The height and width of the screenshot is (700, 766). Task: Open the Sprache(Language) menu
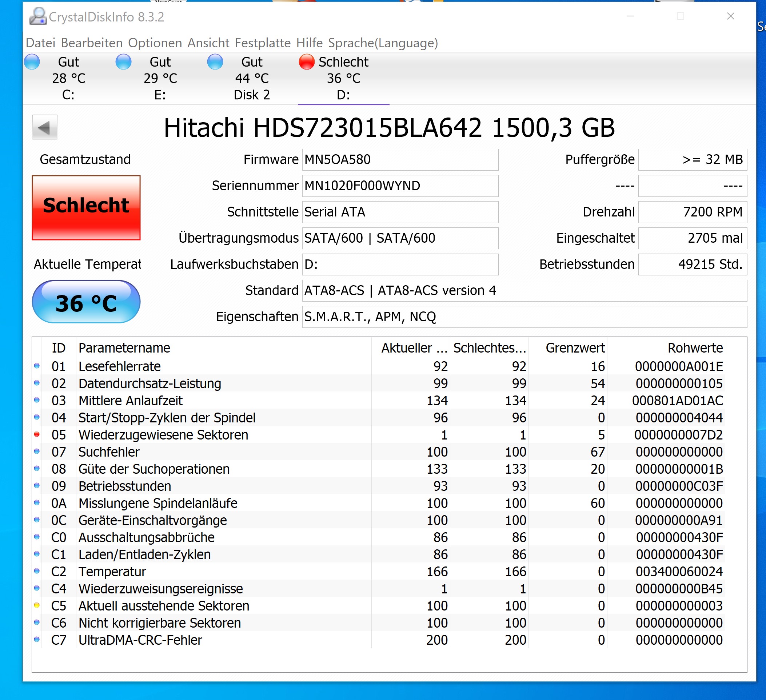click(383, 43)
